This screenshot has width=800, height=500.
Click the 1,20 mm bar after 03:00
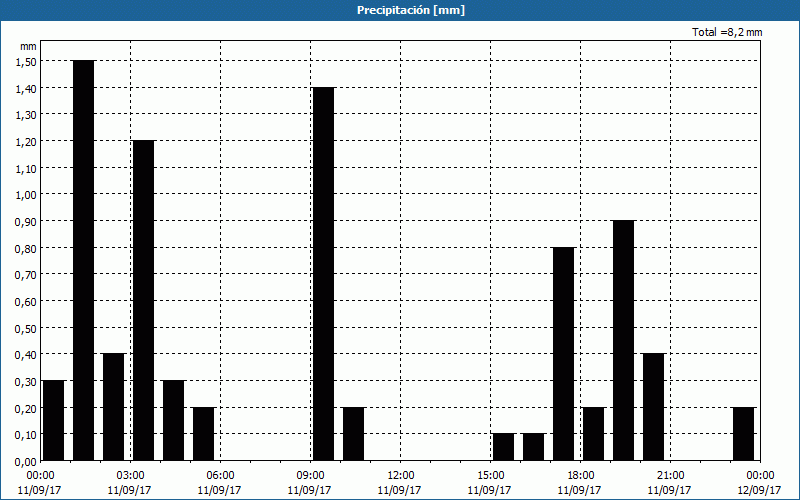click(x=143, y=300)
